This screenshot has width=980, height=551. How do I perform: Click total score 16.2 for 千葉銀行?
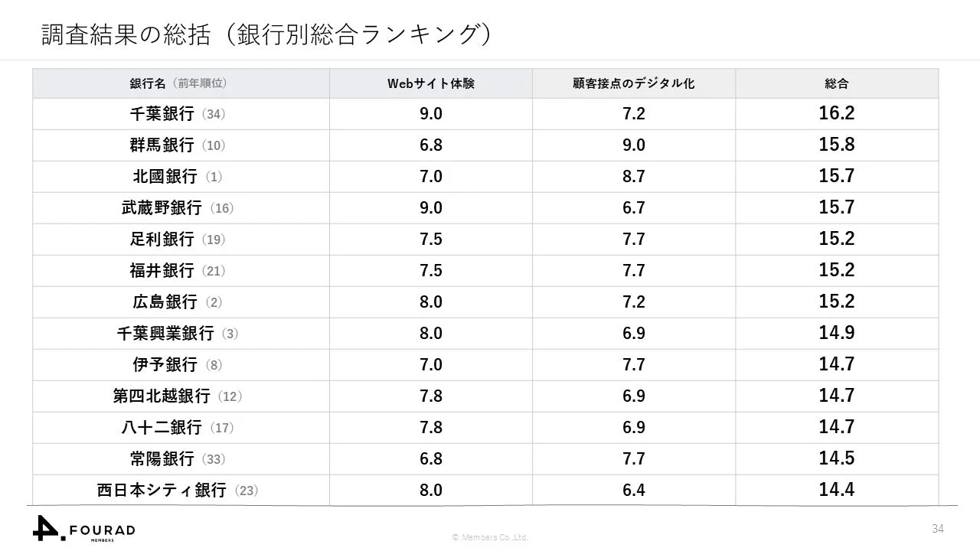pos(836,113)
